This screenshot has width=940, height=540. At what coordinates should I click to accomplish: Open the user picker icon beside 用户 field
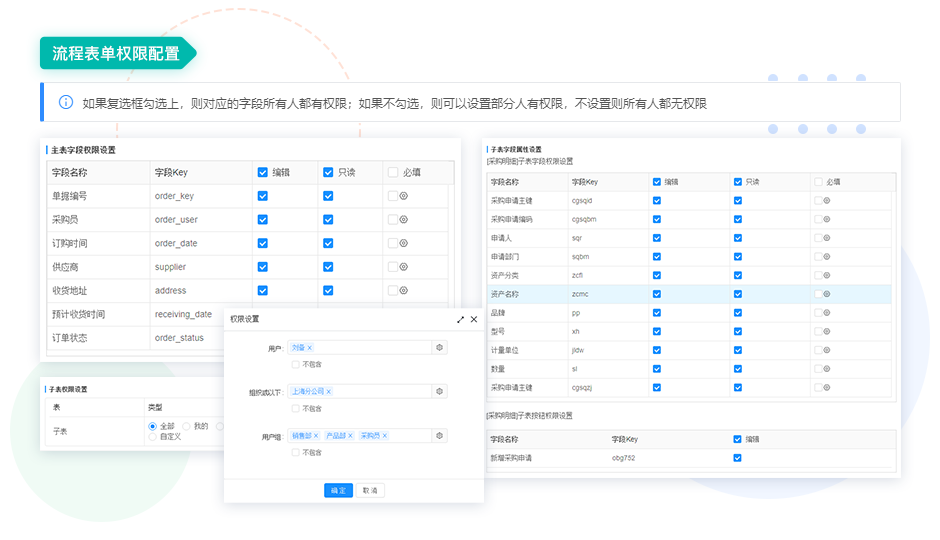pos(439,348)
